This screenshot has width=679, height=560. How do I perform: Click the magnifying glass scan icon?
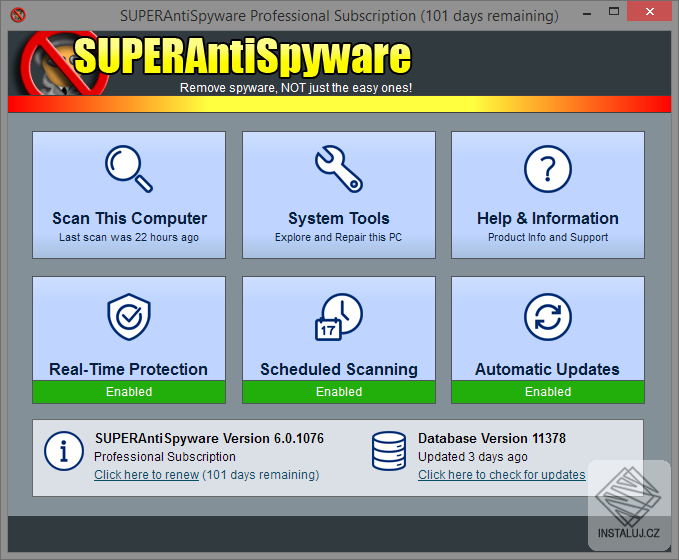[129, 168]
